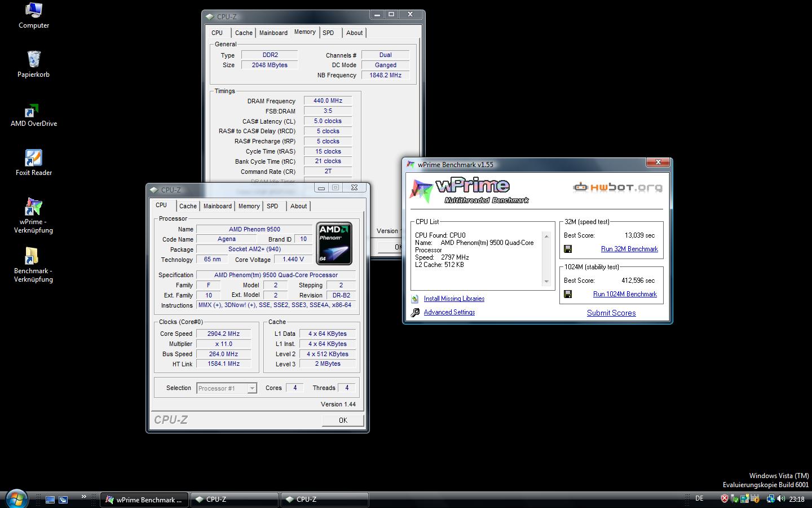This screenshot has width=812, height=508.
Task: Click the Bus Speed value 264.0 MHz
Action: click(223, 354)
